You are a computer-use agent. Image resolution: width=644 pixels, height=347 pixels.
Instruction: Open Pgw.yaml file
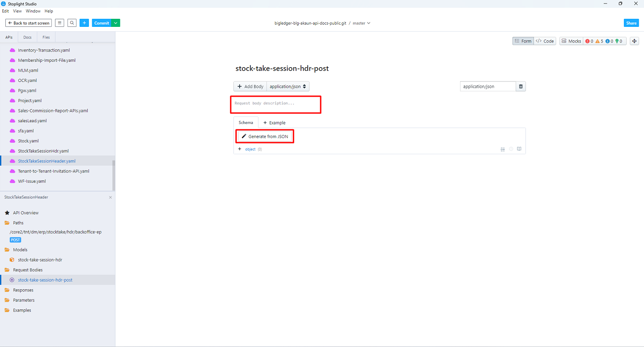(x=27, y=90)
